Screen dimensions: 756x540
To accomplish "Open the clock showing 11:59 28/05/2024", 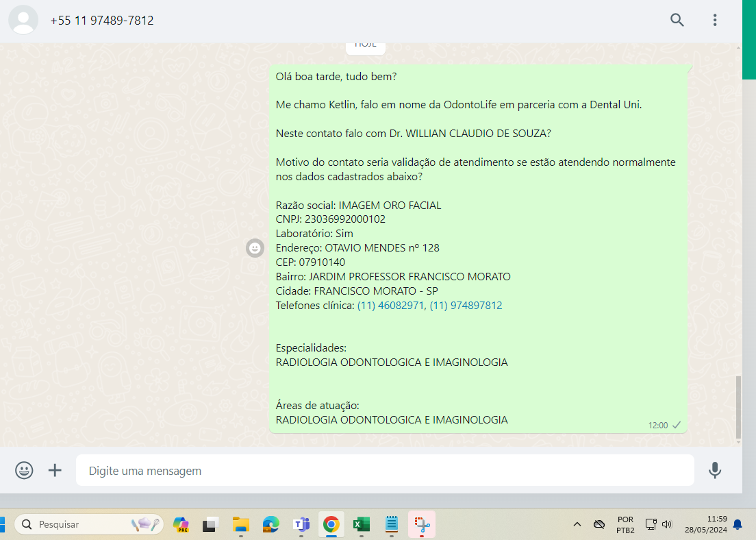I will (x=705, y=524).
